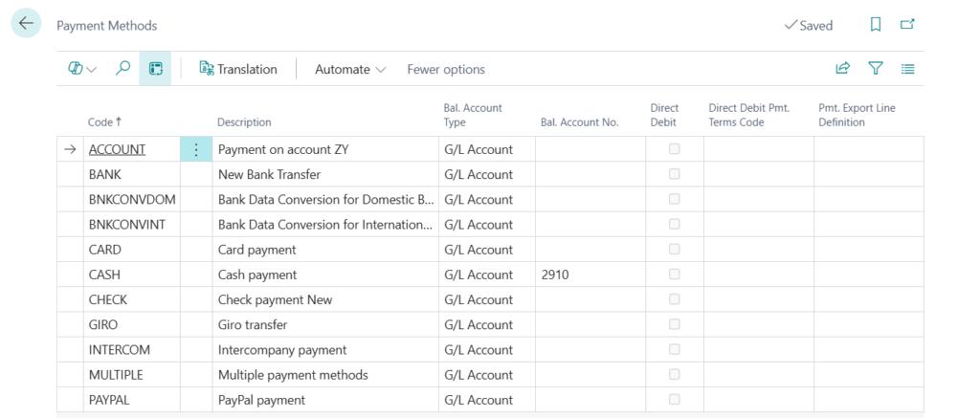The image size is (980, 418).
Task: Click the bookmark icon
Action: coord(875,25)
